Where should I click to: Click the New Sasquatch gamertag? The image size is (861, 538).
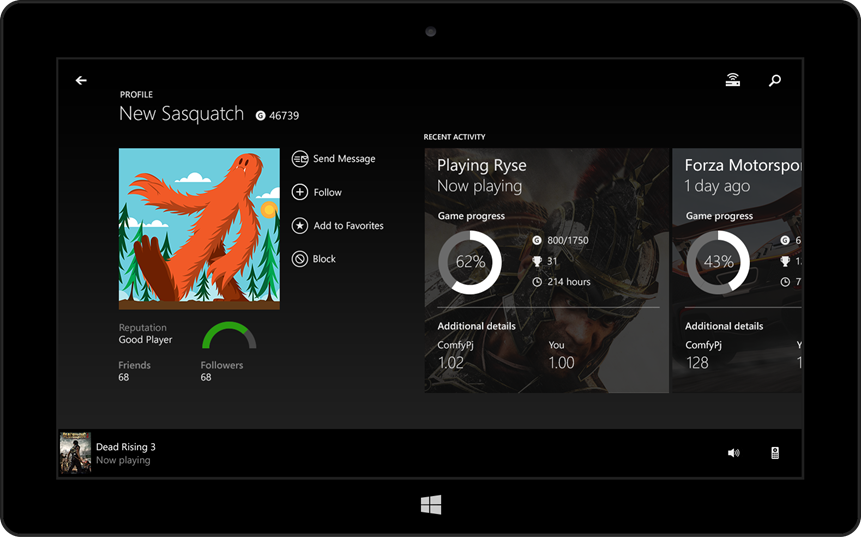(x=182, y=114)
